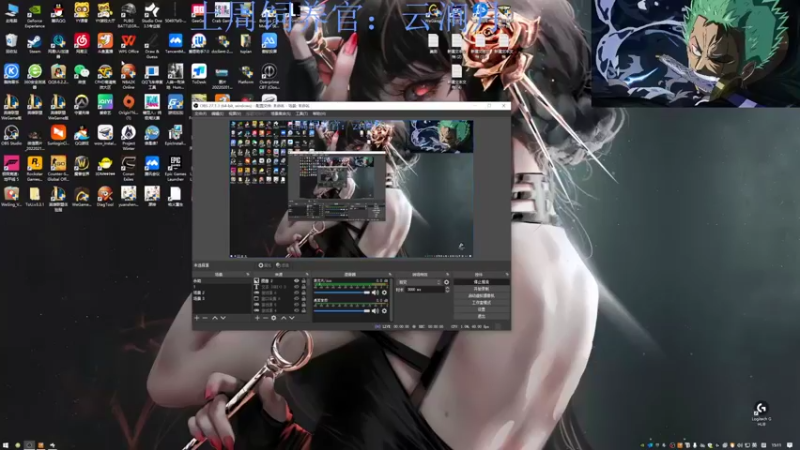The height and width of the screenshot is (450, 800).
Task: Pop out the sources dock panel
Action: (307, 274)
